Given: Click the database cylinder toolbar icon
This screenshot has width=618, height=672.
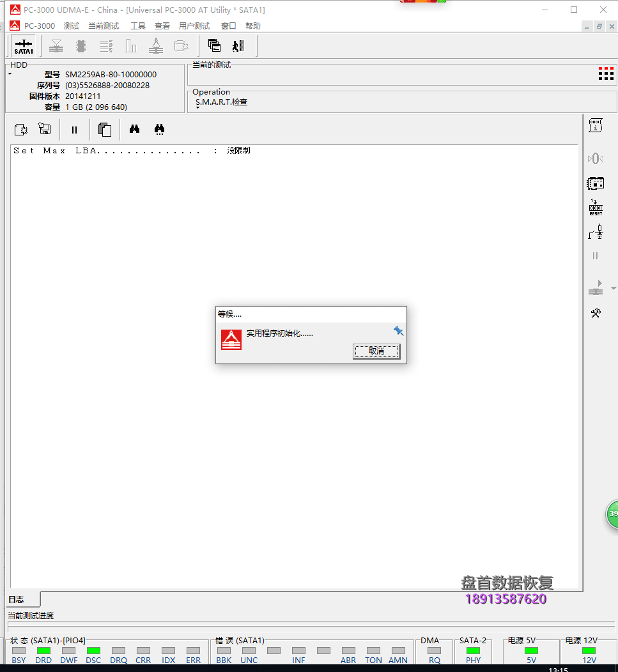Looking at the screenshot, I should pos(181,46).
